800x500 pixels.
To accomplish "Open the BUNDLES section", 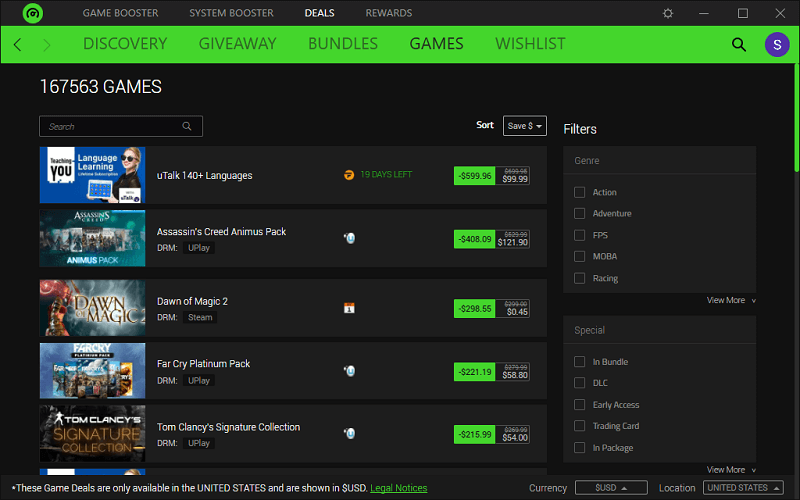I will 343,44.
